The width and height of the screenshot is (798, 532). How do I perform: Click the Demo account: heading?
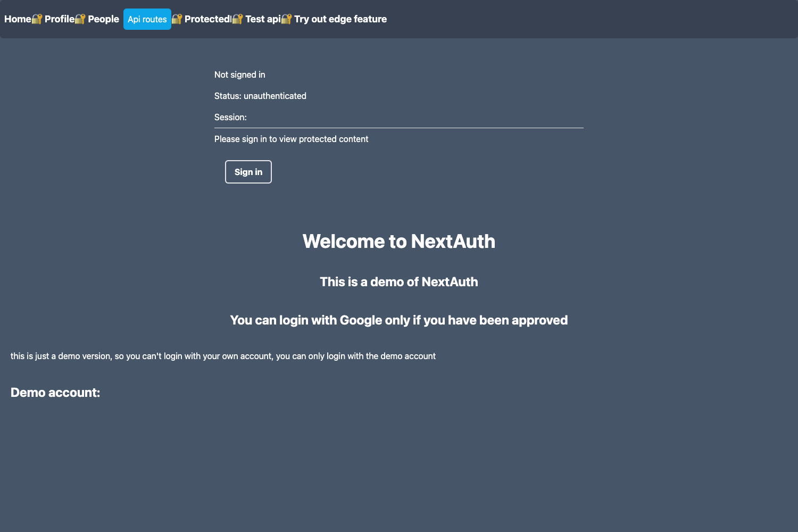click(x=55, y=393)
